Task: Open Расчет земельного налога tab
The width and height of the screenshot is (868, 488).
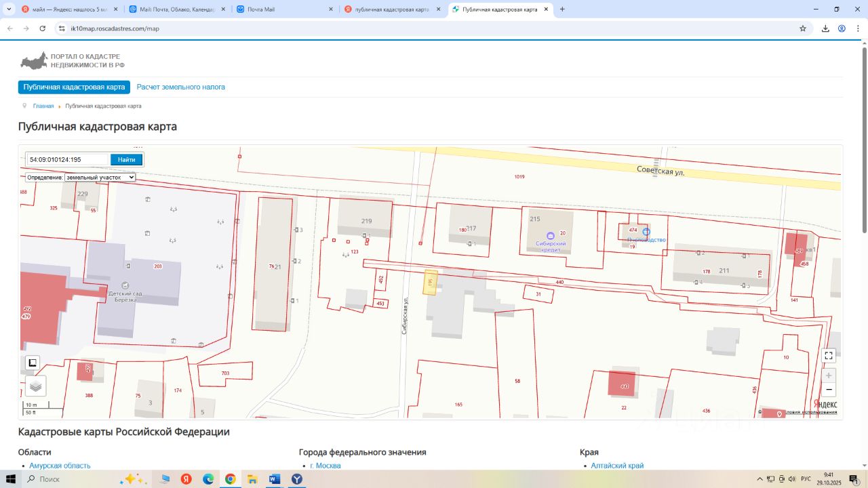Action: pyautogui.click(x=181, y=87)
